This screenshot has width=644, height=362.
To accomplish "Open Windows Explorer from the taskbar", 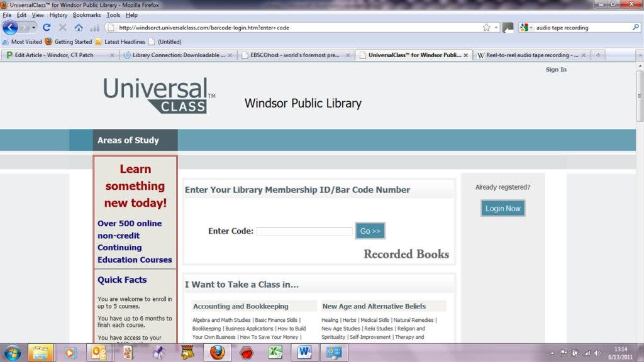I will coord(41,353).
